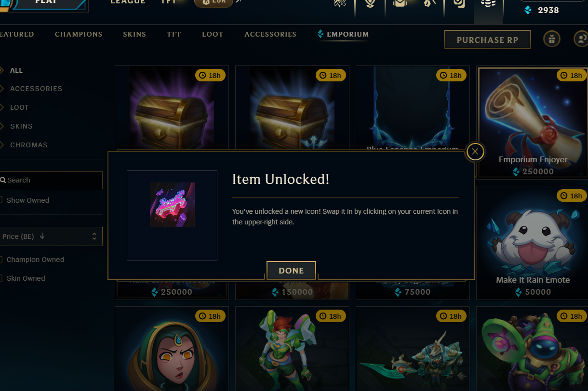Tick the Skin Owned checkbox
Image resolution: width=588 pixels, height=391 pixels.
point(1,278)
